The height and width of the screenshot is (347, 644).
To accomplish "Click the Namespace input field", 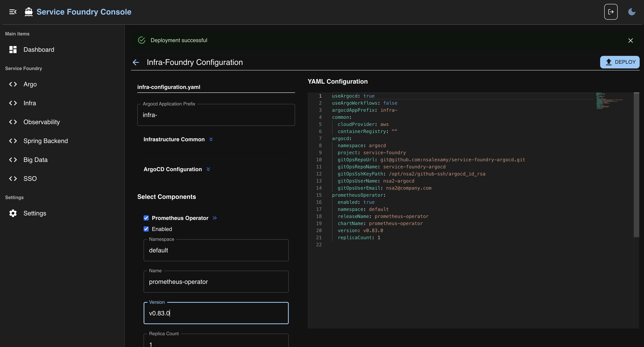I will (x=216, y=250).
